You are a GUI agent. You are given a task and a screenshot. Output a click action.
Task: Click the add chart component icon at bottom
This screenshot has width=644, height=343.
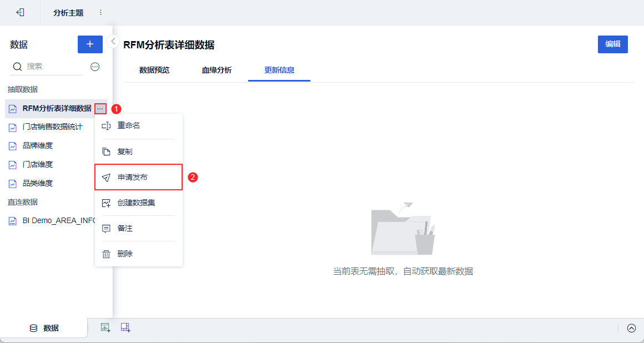click(x=105, y=327)
